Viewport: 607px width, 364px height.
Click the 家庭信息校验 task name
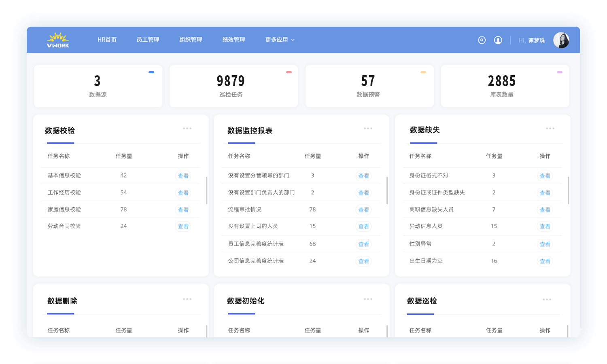[64, 210]
